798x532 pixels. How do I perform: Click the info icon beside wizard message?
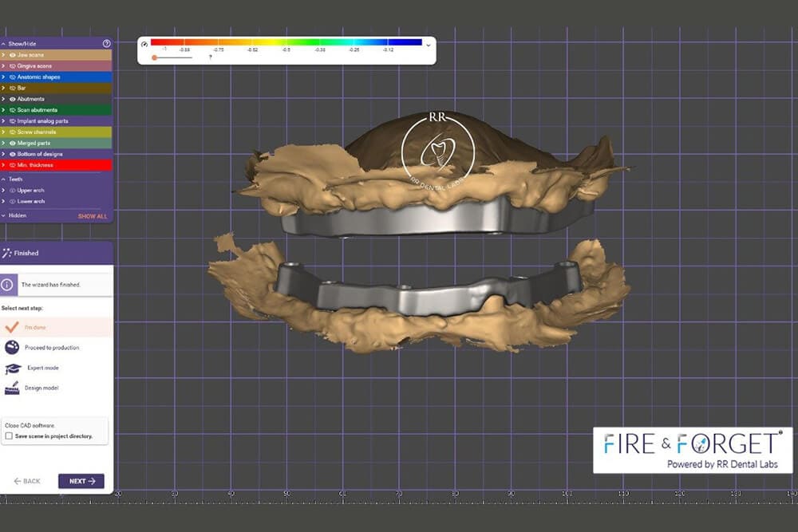(x=7, y=284)
